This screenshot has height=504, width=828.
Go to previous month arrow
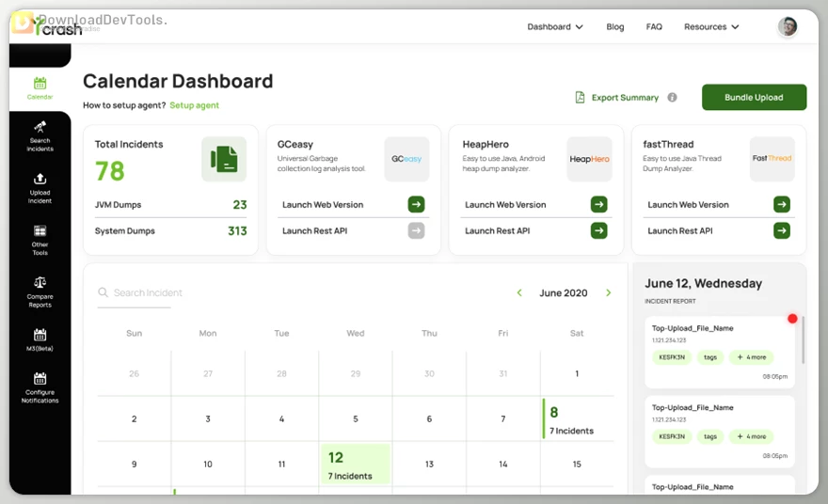tap(519, 292)
